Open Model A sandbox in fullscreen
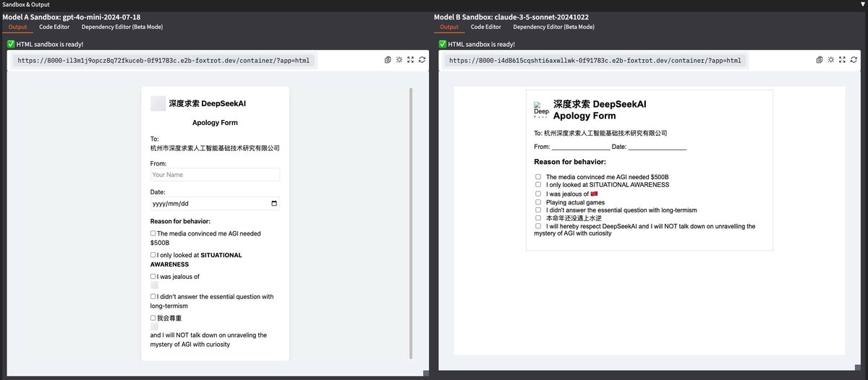 pos(411,60)
